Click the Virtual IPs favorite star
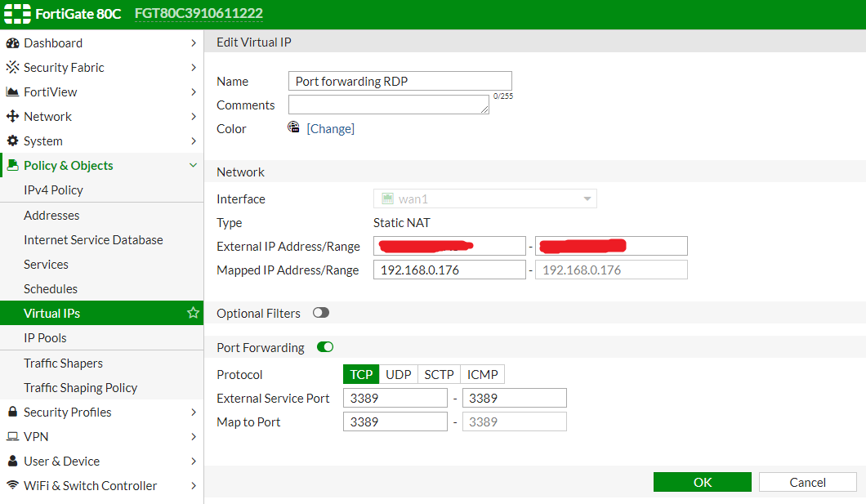Screen dimensions: 866x504 pos(193,313)
